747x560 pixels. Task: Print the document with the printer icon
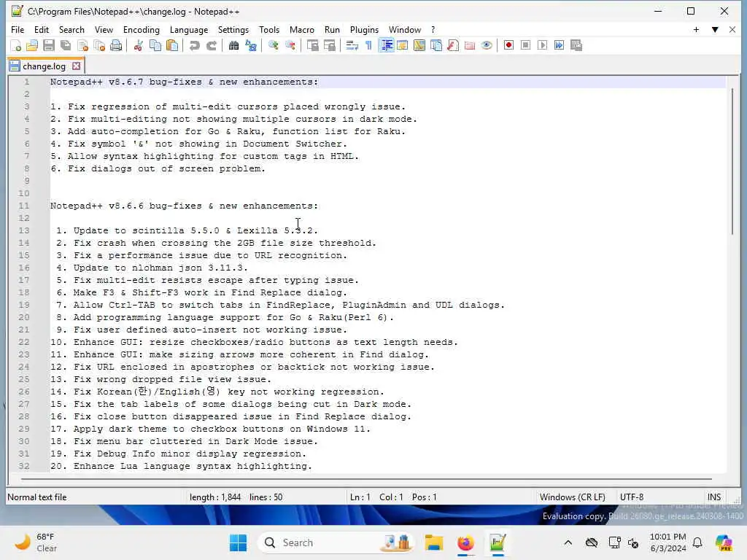point(116,46)
